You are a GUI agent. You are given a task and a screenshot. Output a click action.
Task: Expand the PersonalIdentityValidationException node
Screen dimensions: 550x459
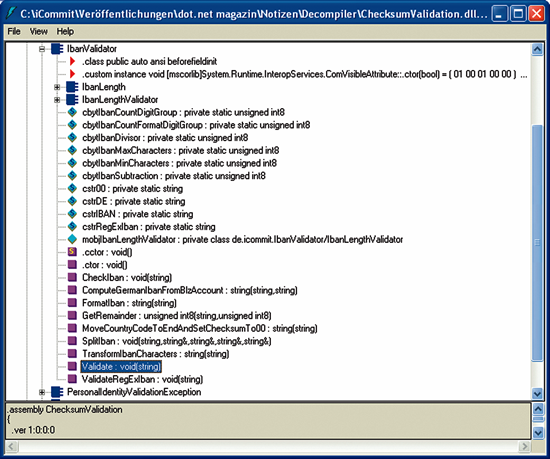click(x=42, y=392)
